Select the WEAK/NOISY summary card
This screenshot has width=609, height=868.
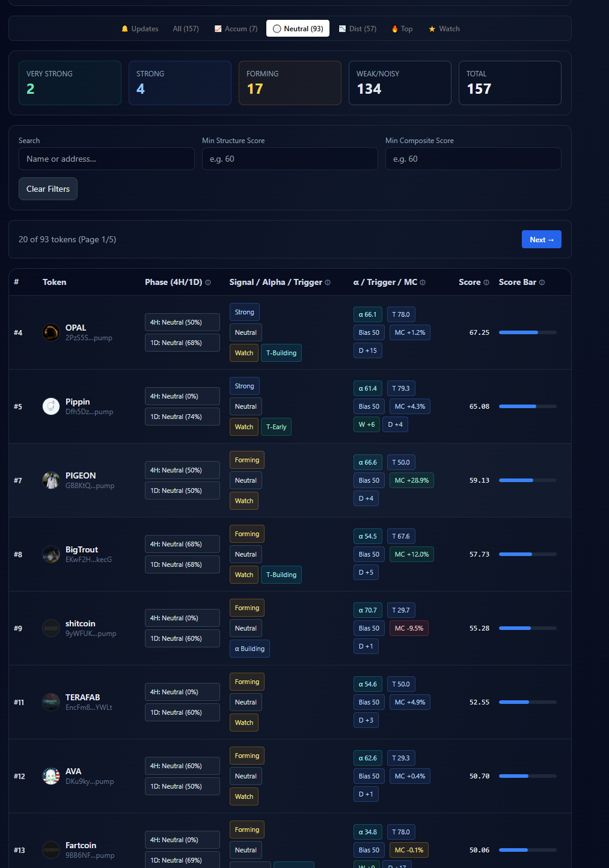(400, 83)
